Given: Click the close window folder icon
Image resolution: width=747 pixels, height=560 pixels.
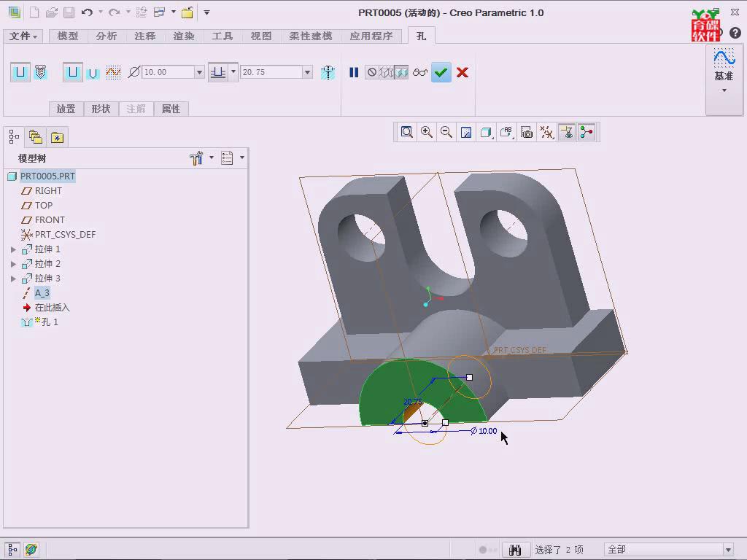Looking at the screenshot, I should (187, 12).
